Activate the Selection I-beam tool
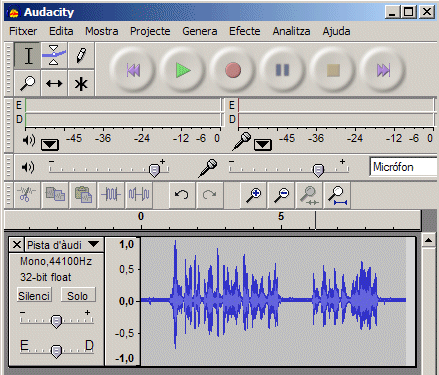Viewport: 439px width, 375px height. (x=27, y=55)
